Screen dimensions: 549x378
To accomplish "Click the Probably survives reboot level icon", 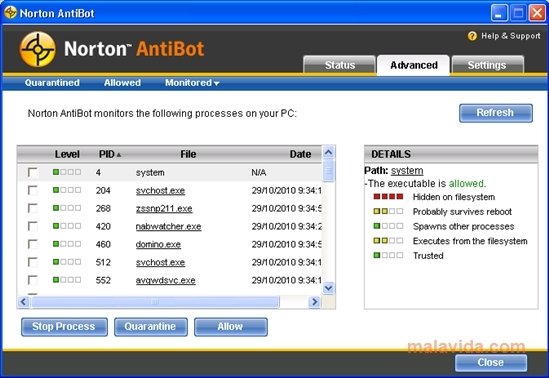I will click(388, 211).
